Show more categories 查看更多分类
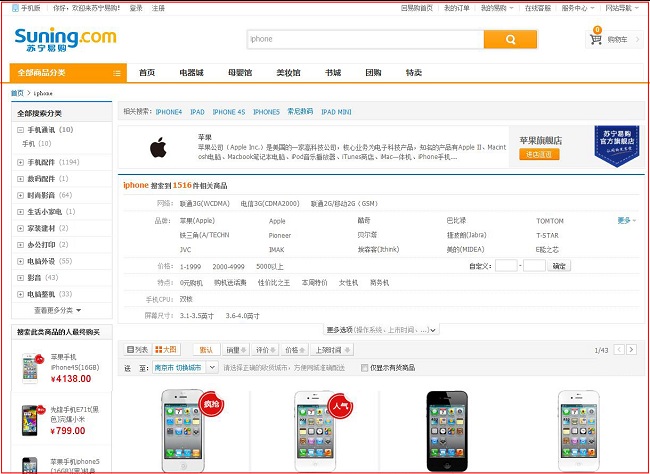This screenshot has height=474, width=650. click(x=57, y=310)
